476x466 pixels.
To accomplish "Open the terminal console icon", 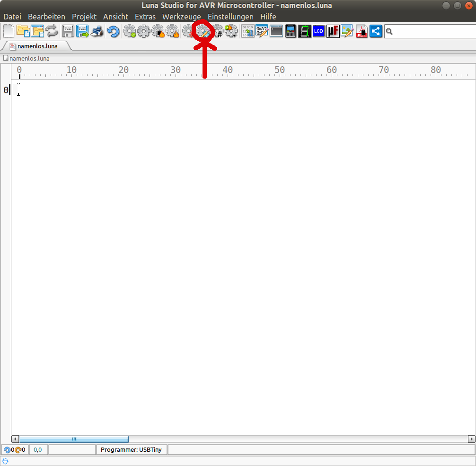I will coord(276,31).
